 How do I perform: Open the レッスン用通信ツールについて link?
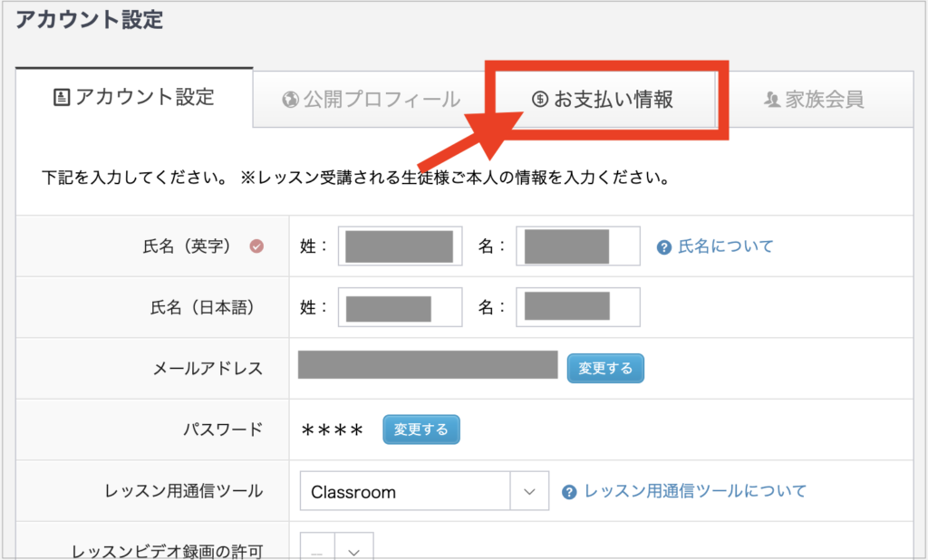pos(695,491)
